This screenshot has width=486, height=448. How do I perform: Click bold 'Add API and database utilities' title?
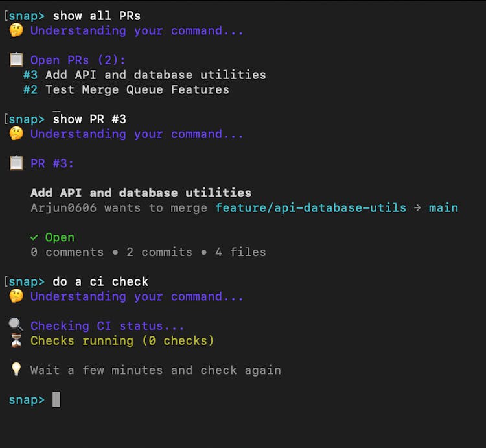(x=141, y=193)
